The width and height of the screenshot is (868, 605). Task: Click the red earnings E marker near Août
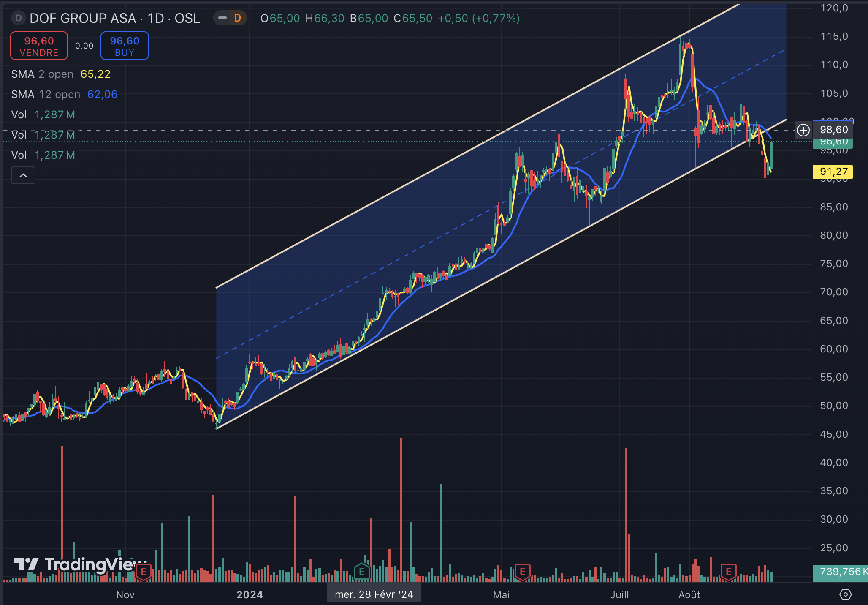point(728,572)
